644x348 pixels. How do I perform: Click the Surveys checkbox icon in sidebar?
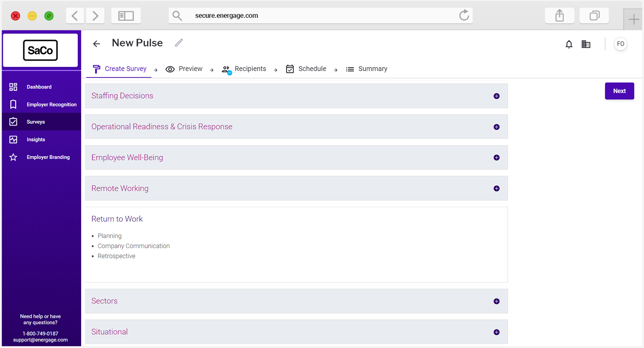point(13,122)
